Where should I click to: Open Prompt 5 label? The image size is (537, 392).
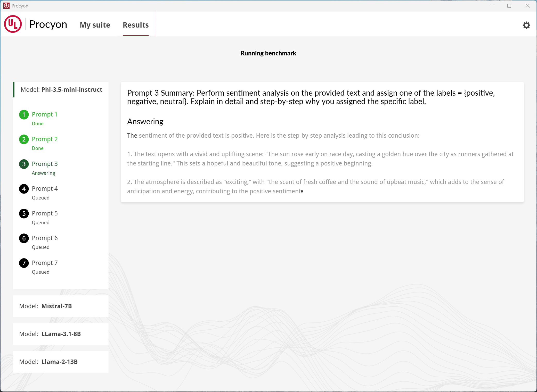(x=45, y=213)
